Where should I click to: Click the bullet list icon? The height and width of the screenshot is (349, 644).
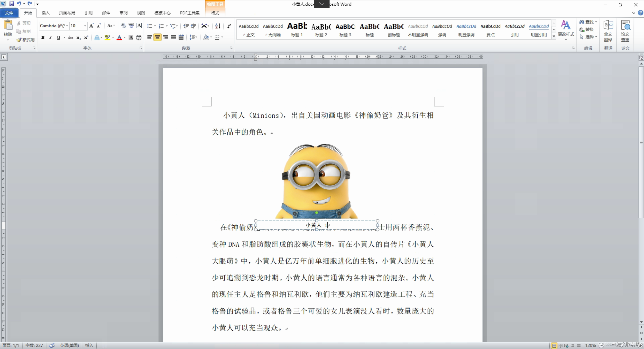pyautogui.click(x=149, y=26)
